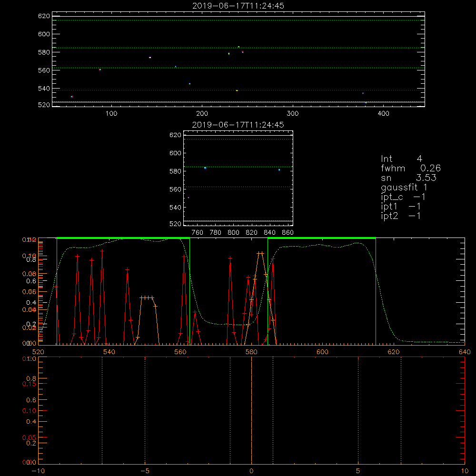The width and height of the screenshot is (476, 476).
Task: Click the '760' x-axis label on middle plot
Action: click(198, 233)
